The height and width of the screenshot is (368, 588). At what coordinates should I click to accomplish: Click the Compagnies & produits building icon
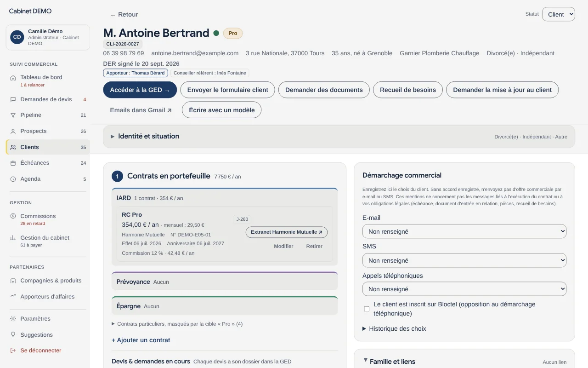pos(13,281)
